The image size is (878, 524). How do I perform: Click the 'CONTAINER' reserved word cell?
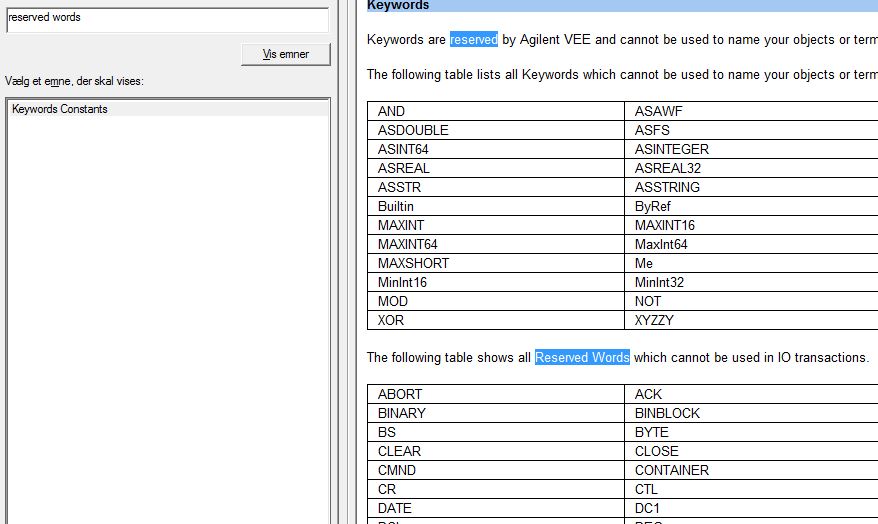(x=671, y=471)
